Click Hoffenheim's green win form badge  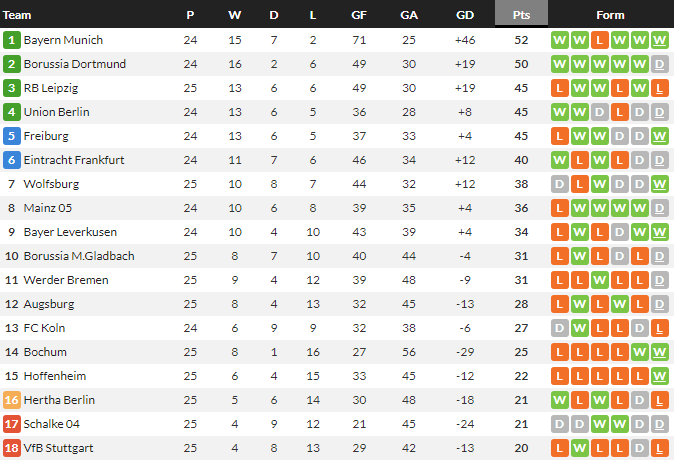(x=660, y=376)
